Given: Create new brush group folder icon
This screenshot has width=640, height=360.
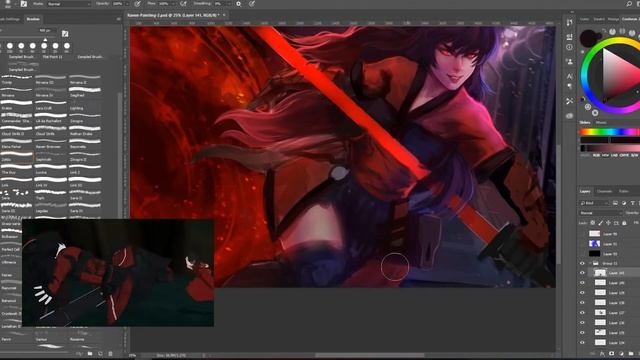Looking at the screenshot, I should tap(90, 353).
